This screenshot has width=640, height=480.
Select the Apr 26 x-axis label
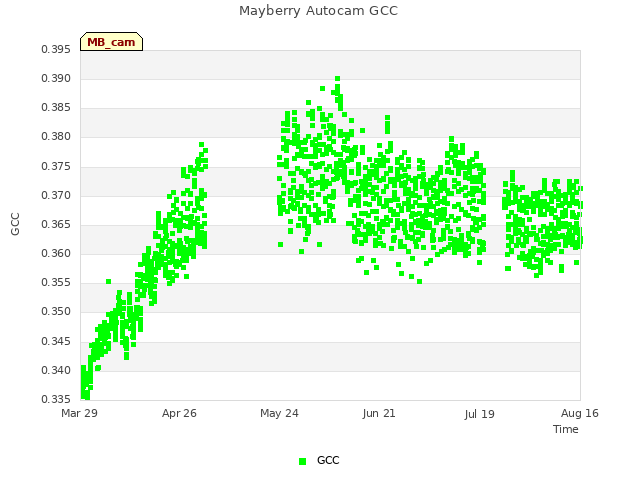(x=179, y=413)
